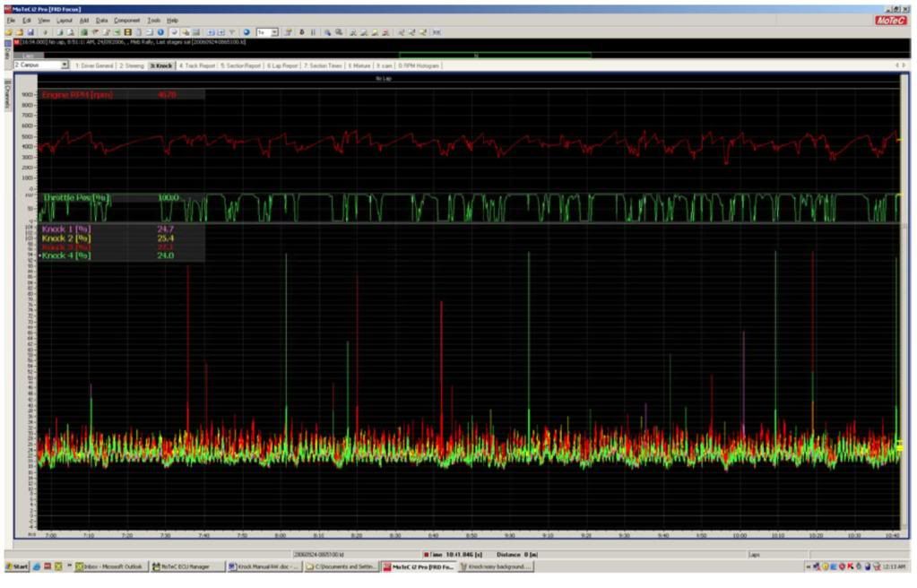
Task: Select the 3: Knock worksheet tab
Action: click(161, 65)
